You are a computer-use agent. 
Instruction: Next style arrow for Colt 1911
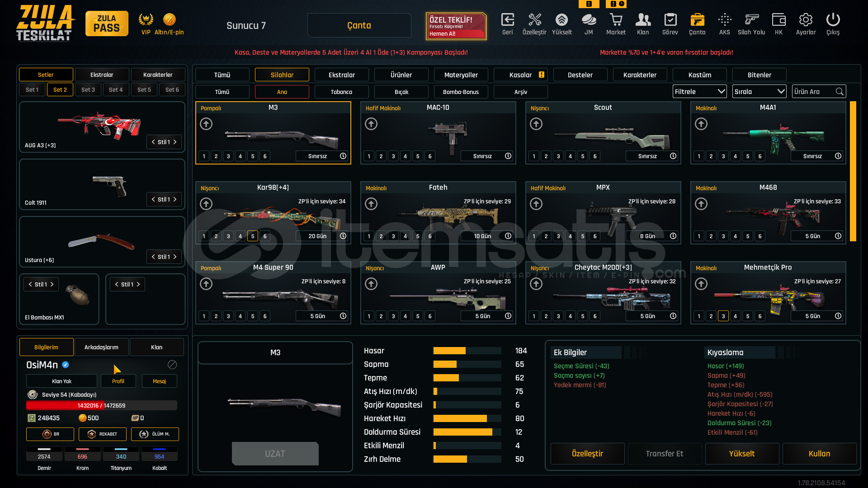175,199
